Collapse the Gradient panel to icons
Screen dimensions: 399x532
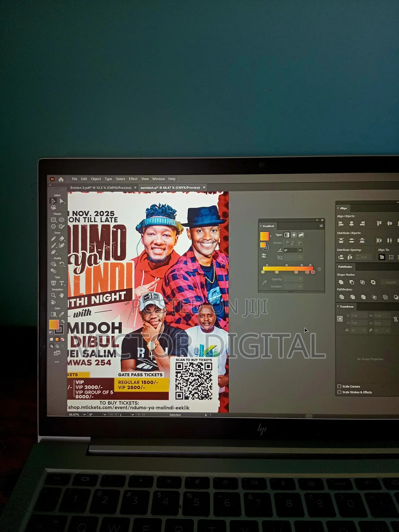(x=317, y=220)
